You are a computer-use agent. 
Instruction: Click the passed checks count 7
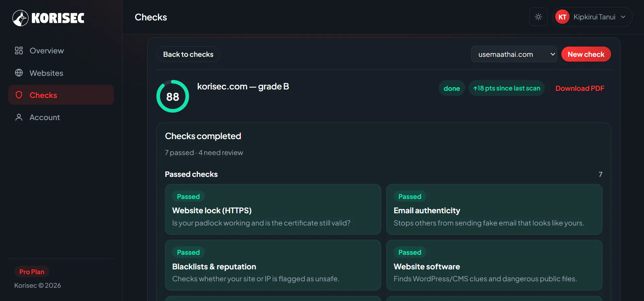pos(600,174)
